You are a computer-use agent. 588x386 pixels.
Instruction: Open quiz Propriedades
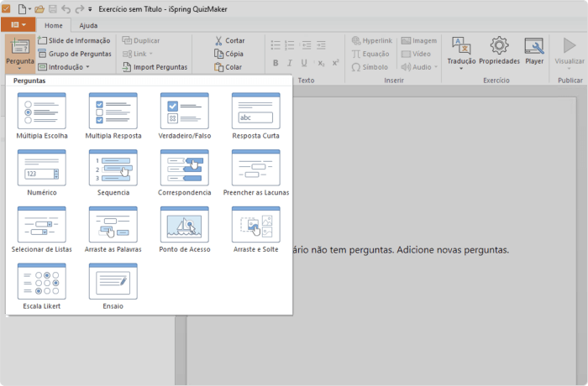(499, 51)
